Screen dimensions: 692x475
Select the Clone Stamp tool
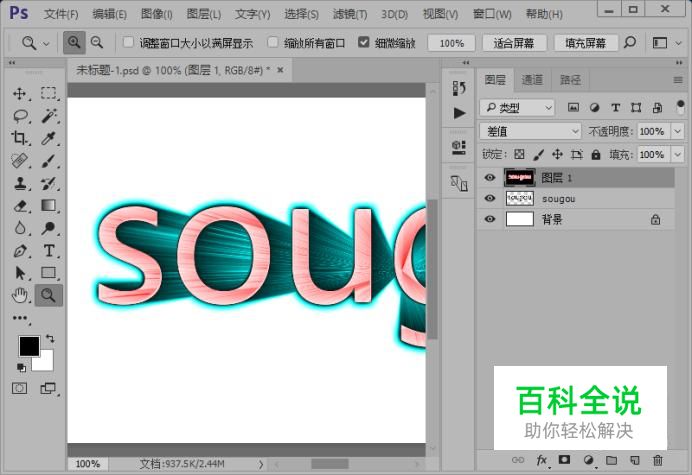tap(19, 183)
